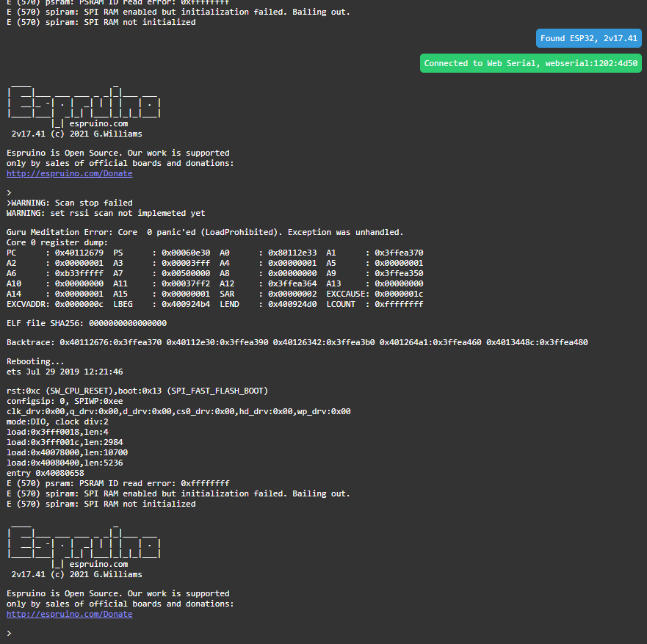
Task: Open the second espruino.com/Donate link at bottom
Action: tap(69, 615)
